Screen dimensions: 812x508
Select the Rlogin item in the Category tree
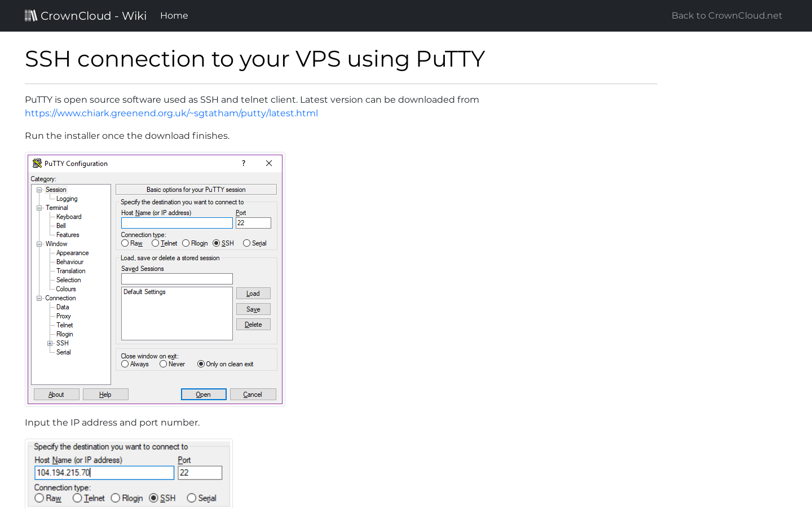coord(65,334)
